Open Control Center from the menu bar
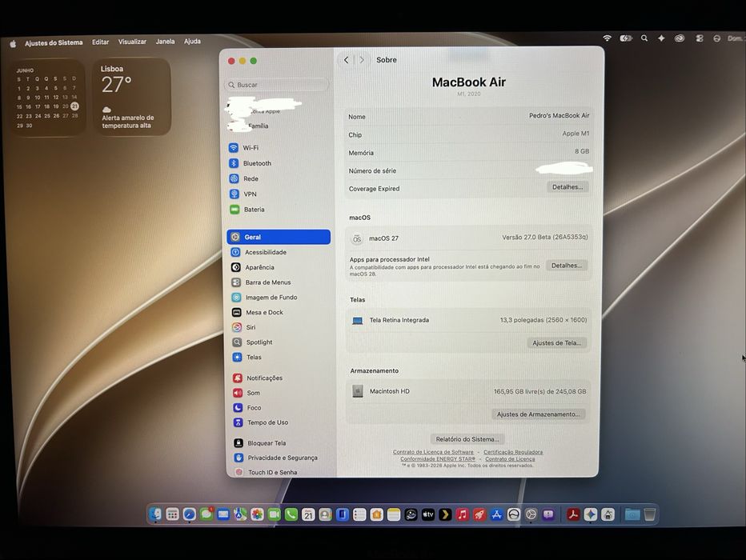The image size is (746, 560). (x=700, y=38)
